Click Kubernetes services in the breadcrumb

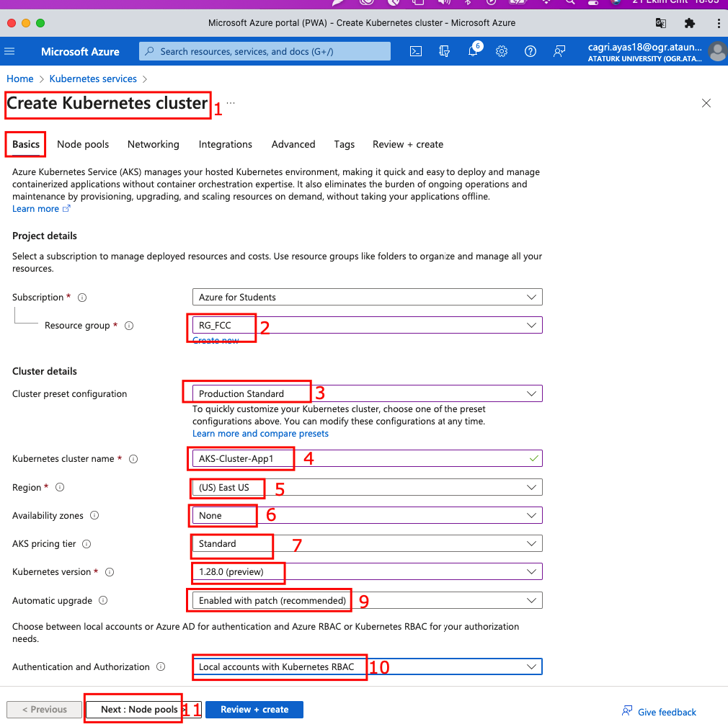[x=93, y=79]
